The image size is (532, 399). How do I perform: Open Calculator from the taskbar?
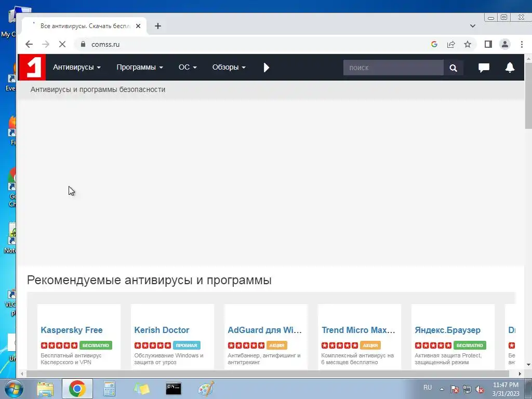109,389
